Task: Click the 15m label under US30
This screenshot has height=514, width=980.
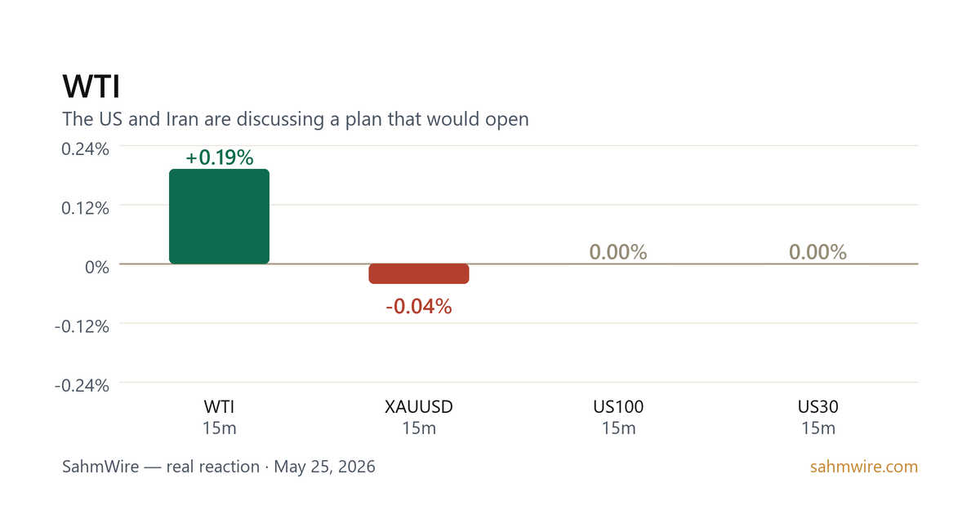Action: point(817,428)
